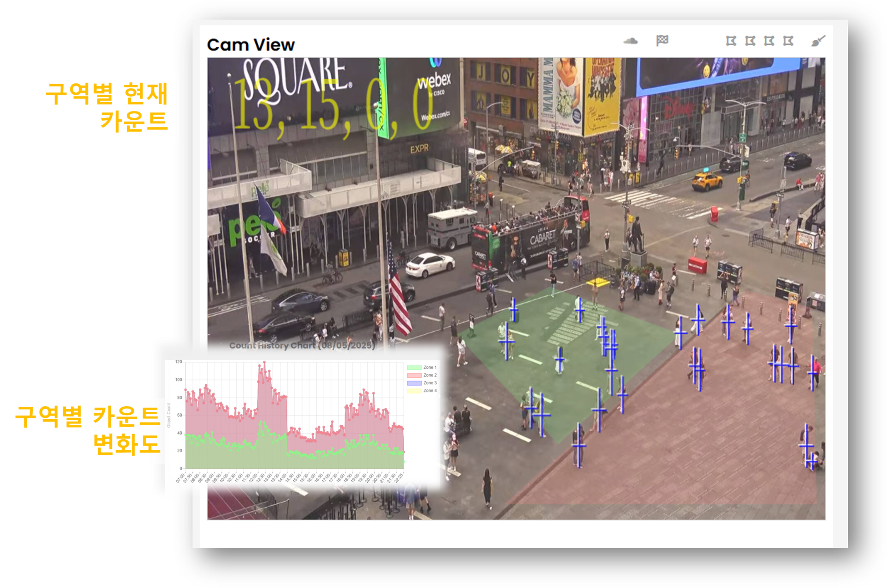Select the fourth zone polygon tool
Screen dimensions: 888x588
point(788,41)
